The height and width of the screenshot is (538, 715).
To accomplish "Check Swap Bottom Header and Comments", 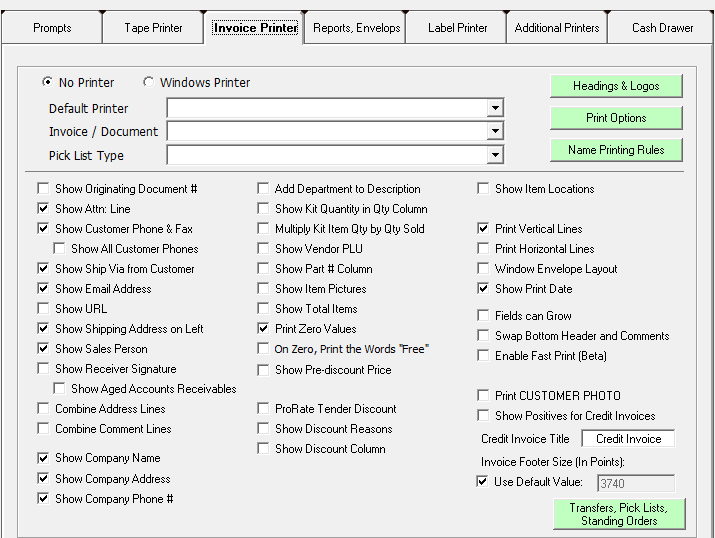I will 483,336.
